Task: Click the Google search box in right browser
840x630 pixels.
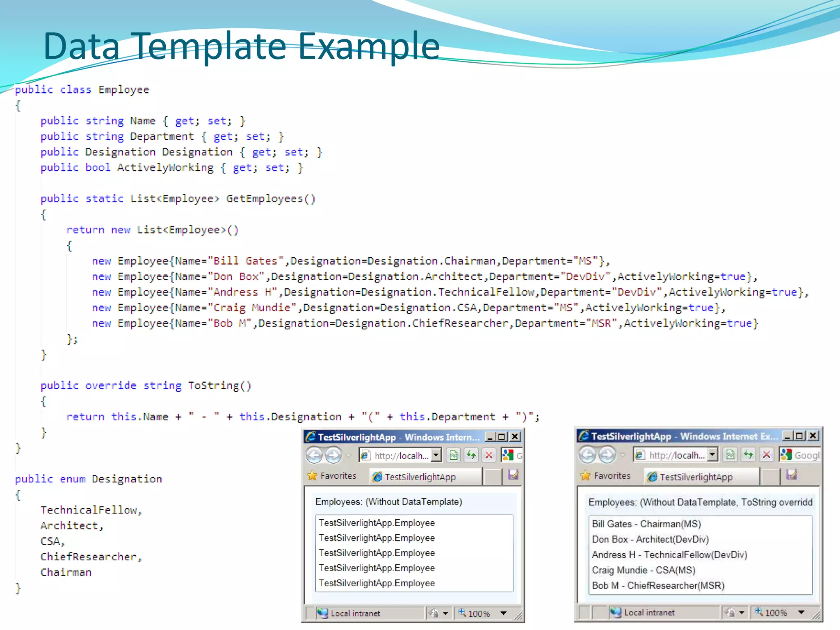Action: click(x=806, y=455)
